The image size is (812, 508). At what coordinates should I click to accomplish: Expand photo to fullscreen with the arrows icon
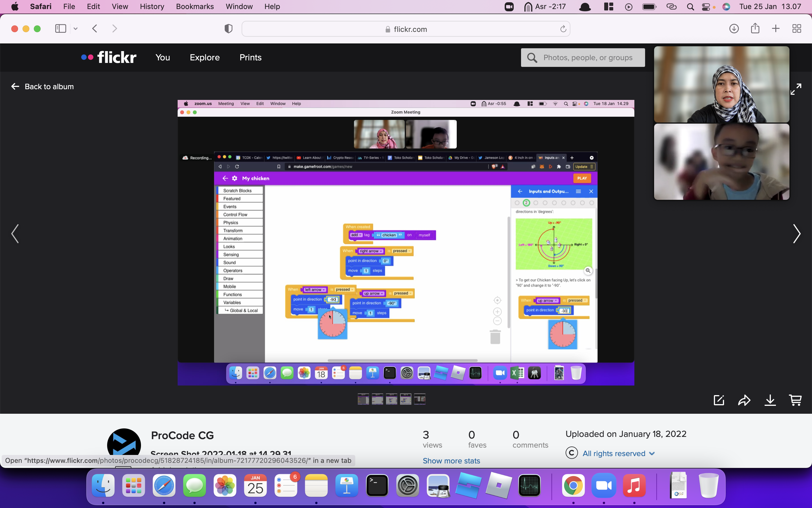pos(796,89)
